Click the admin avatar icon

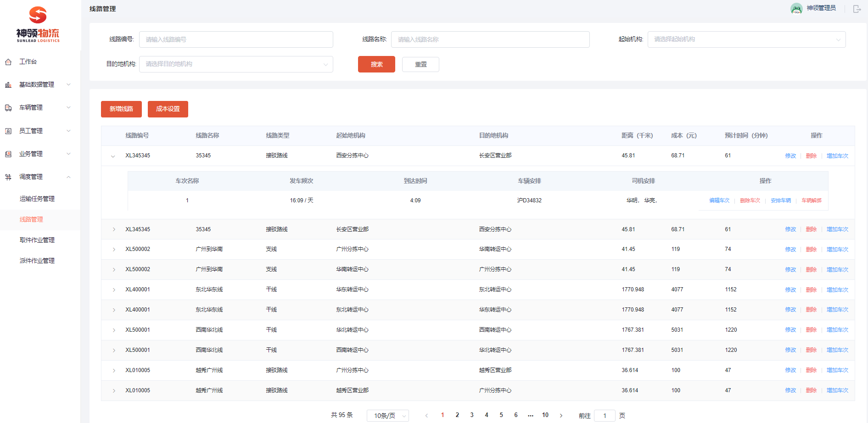[796, 8]
